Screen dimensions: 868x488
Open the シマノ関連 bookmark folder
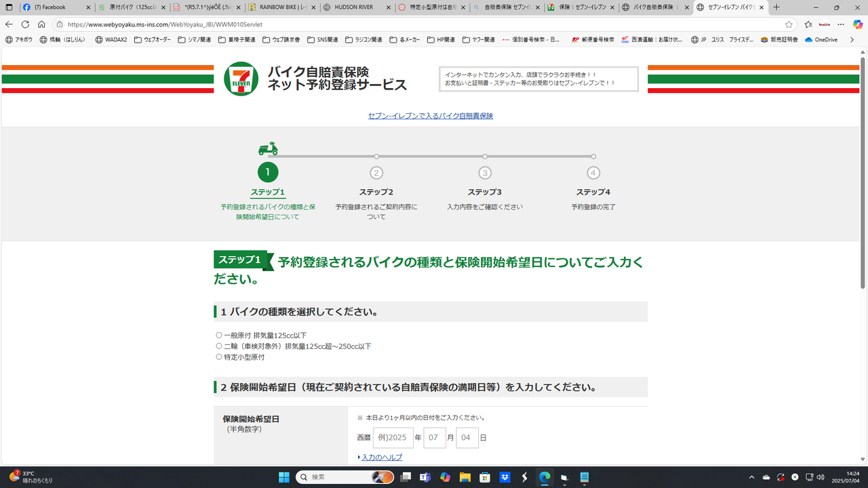(194, 40)
